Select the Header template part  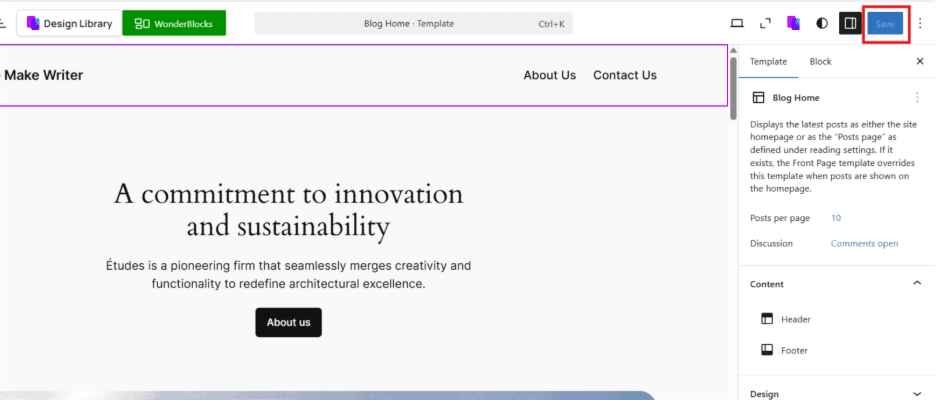(795, 319)
